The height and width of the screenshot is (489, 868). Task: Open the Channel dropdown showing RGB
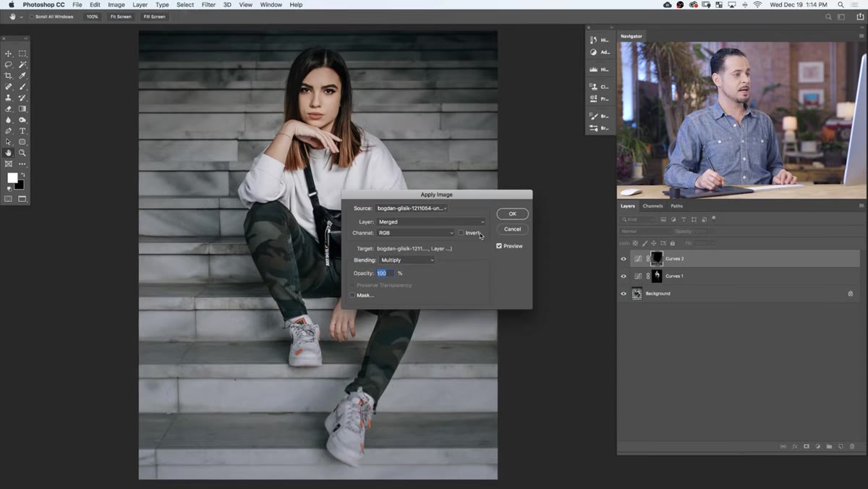(x=415, y=233)
